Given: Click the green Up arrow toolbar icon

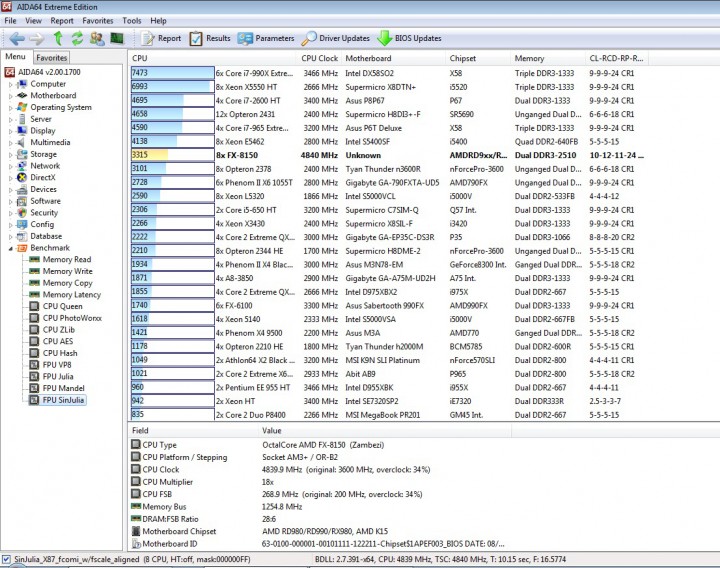Looking at the screenshot, I should coord(58,39).
